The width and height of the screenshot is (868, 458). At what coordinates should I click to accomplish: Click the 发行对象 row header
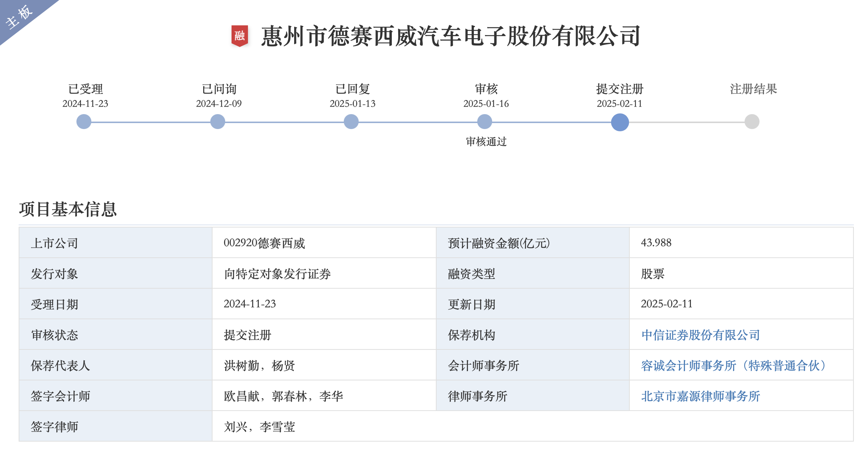click(116, 273)
